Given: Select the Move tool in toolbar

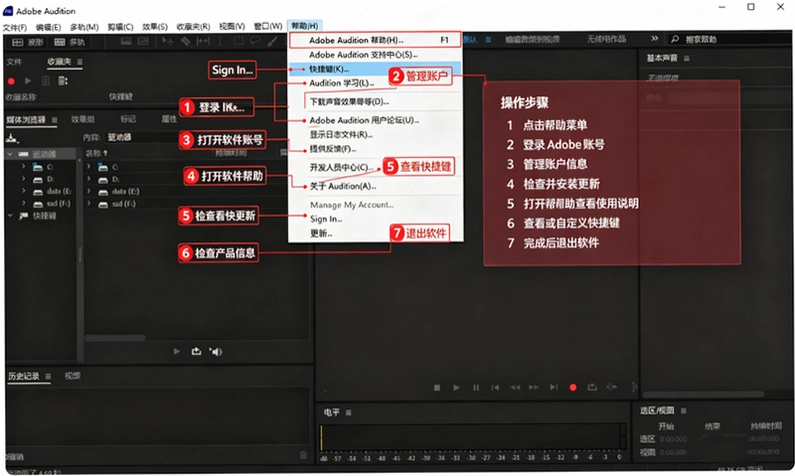Looking at the screenshot, I should click(x=167, y=42).
